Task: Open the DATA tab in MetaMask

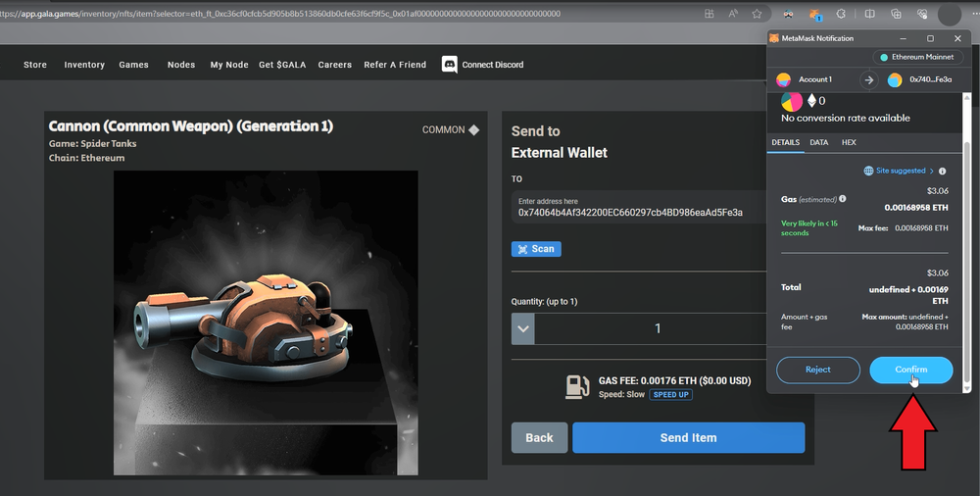Action: click(818, 142)
